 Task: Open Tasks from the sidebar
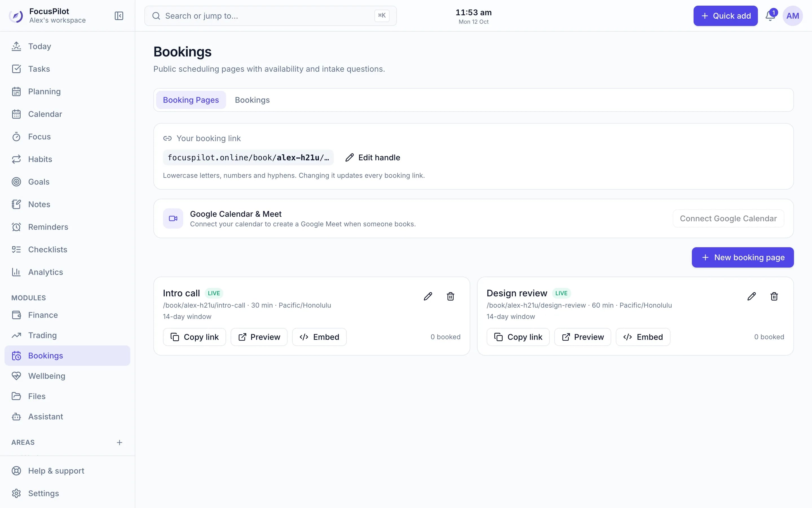[67, 69]
